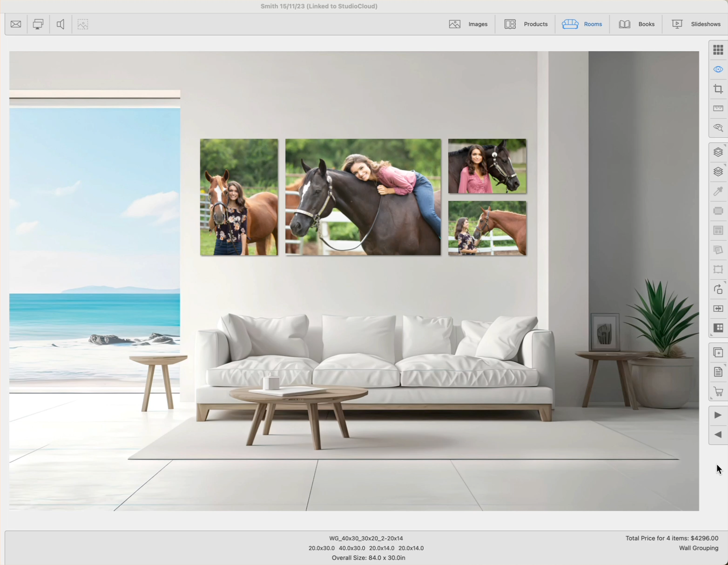
Task: Click the right-pointing next arrow
Action: click(x=718, y=415)
